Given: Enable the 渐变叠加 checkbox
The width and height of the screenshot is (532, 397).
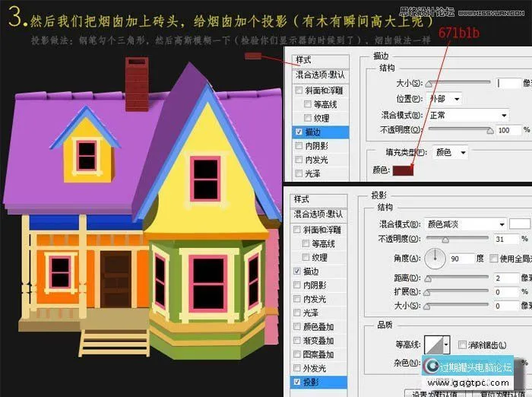Looking at the screenshot, I should [297, 340].
